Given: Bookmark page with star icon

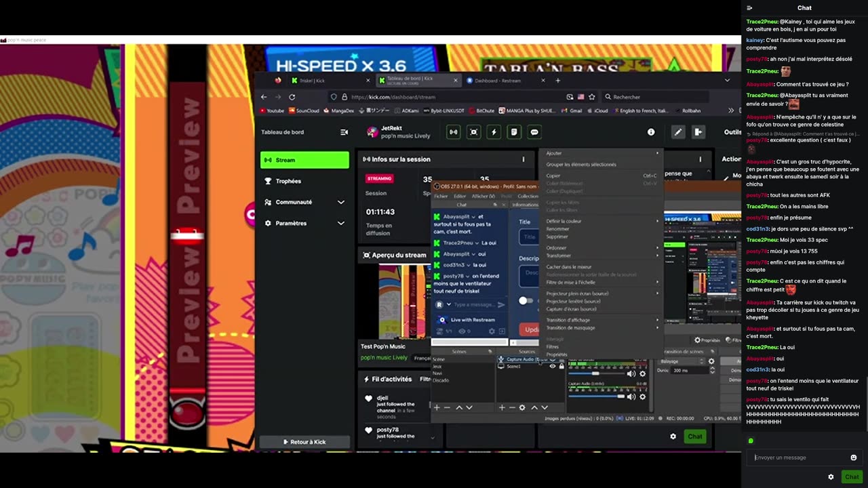Looking at the screenshot, I should pyautogui.click(x=592, y=97).
